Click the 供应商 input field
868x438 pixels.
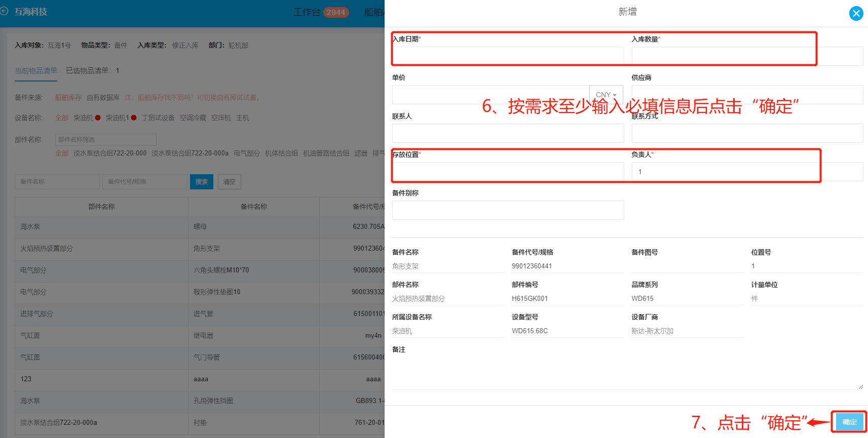[x=747, y=95]
